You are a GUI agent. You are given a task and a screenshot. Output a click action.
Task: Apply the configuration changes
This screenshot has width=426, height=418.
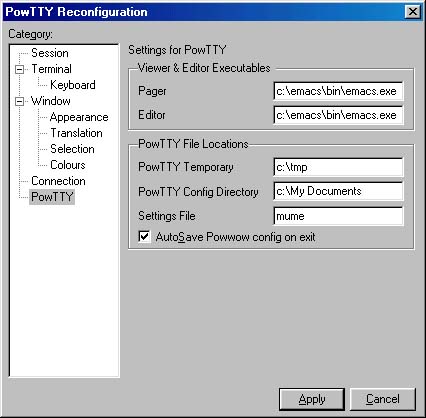click(312, 399)
